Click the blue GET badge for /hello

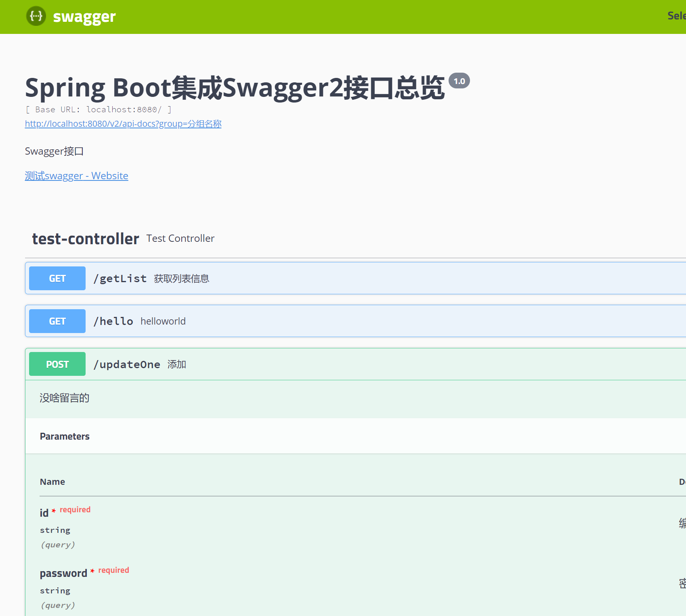pyautogui.click(x=57, y=321)
